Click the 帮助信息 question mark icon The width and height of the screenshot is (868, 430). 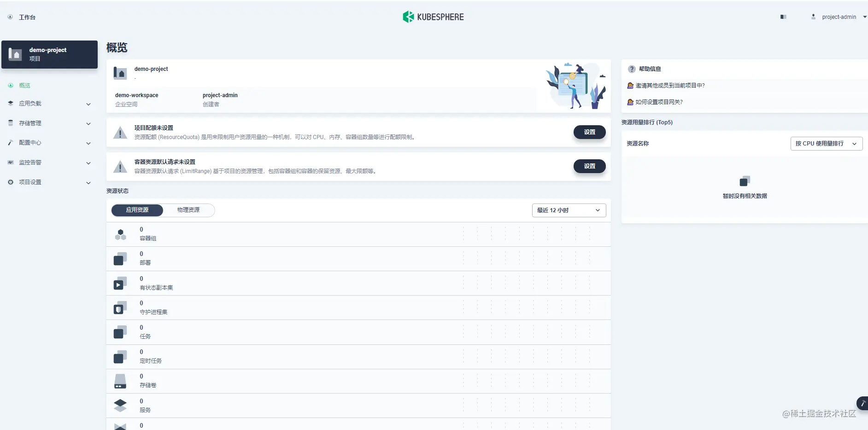pos(632,69)
